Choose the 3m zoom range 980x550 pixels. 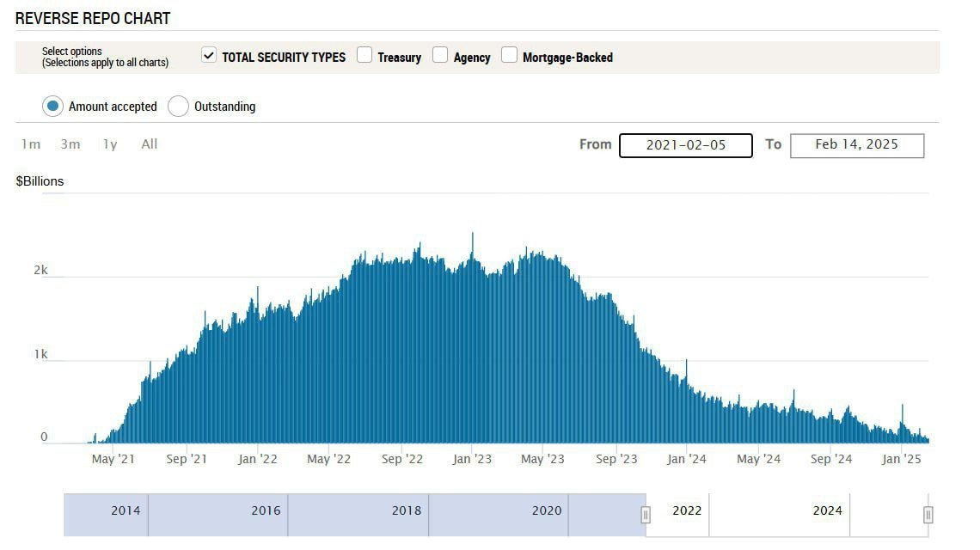(x=70, y=144)
